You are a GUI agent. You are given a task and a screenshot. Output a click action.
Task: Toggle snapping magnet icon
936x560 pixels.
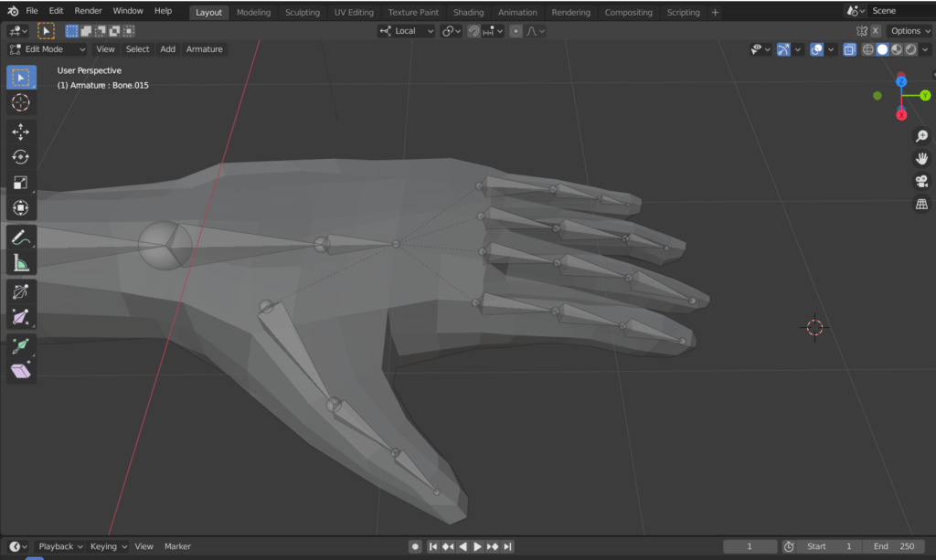[473, 31]
